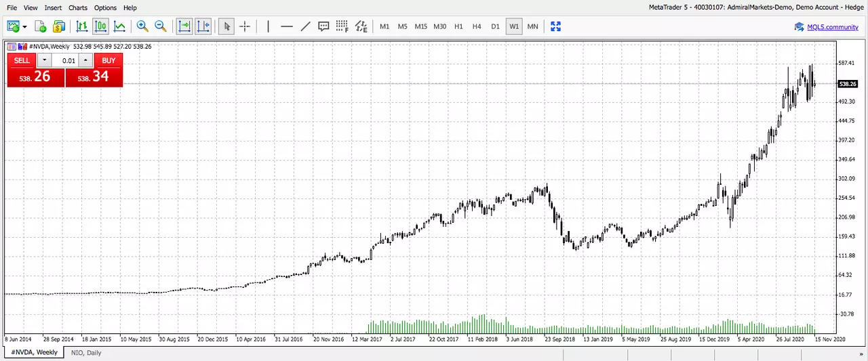Screen dimensions: 868x361
Task: Select the crosshair tool
Action: coord(245,26)
